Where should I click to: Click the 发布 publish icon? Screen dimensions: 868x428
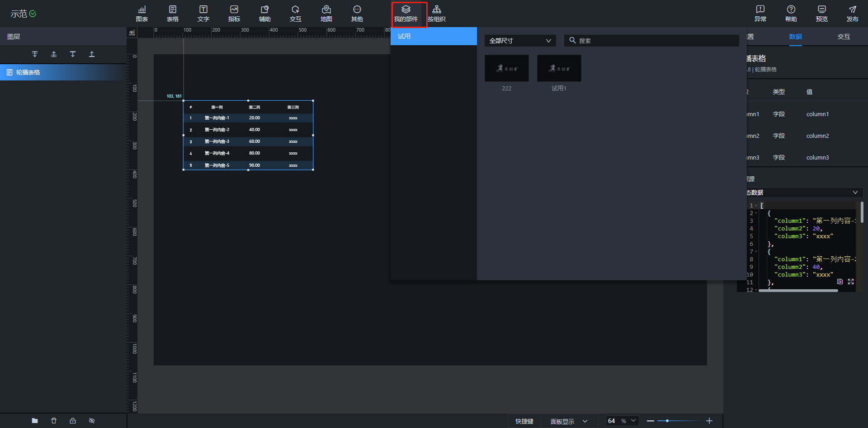point(852,14)
